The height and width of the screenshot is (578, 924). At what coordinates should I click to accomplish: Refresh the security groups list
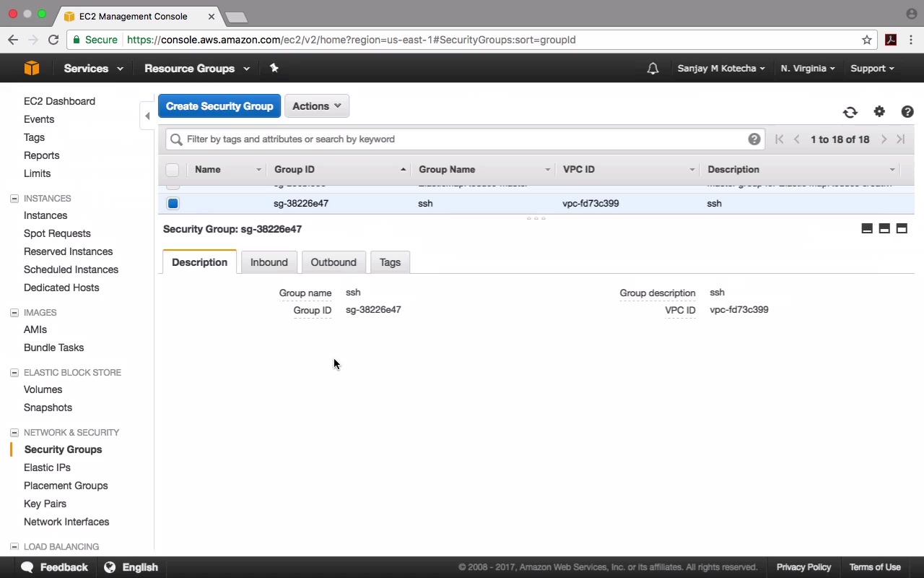click(x=850, y=112)
